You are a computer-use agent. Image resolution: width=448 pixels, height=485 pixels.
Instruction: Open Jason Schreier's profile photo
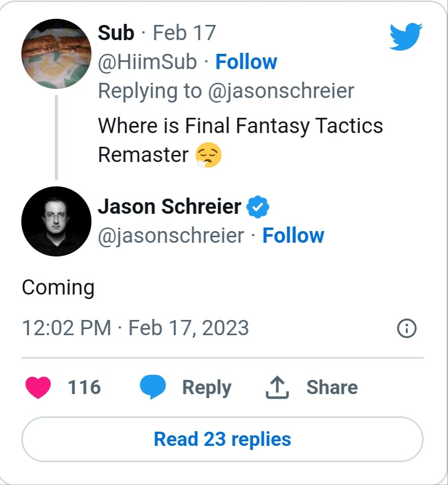pos(56,221)
